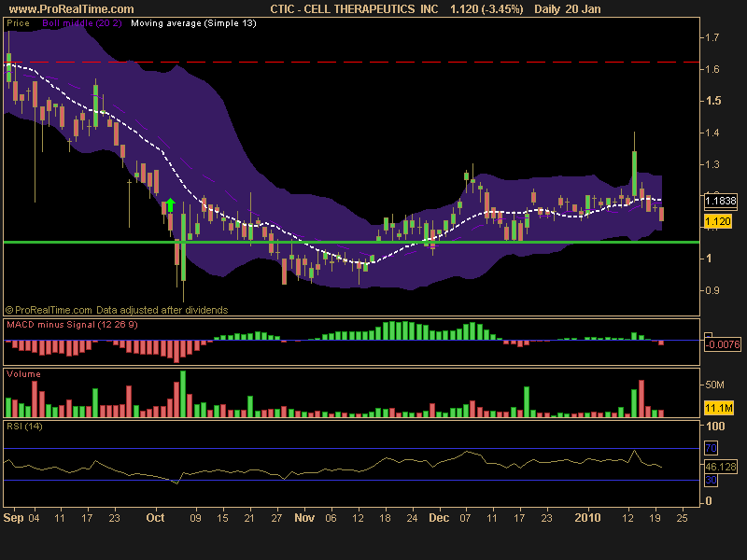
Task: Click the 11.1M volume value tag
Action: click(718, 408)
